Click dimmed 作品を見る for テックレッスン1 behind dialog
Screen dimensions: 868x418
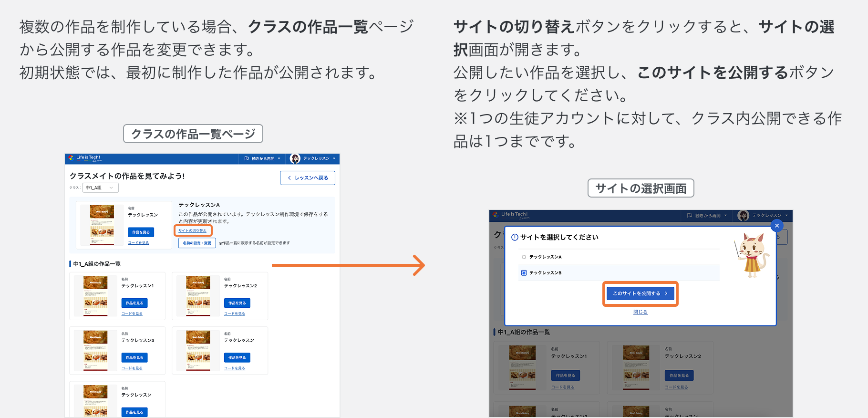click(566, 376)
